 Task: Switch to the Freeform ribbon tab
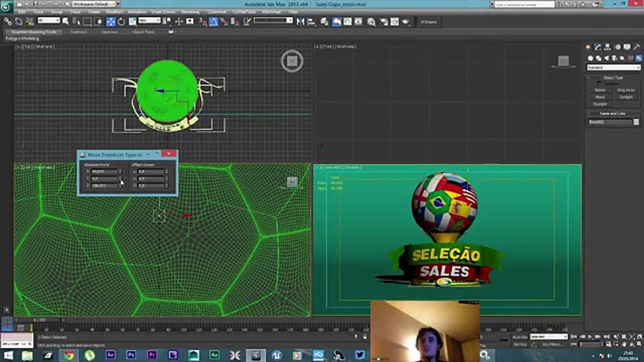pos(78,32)
